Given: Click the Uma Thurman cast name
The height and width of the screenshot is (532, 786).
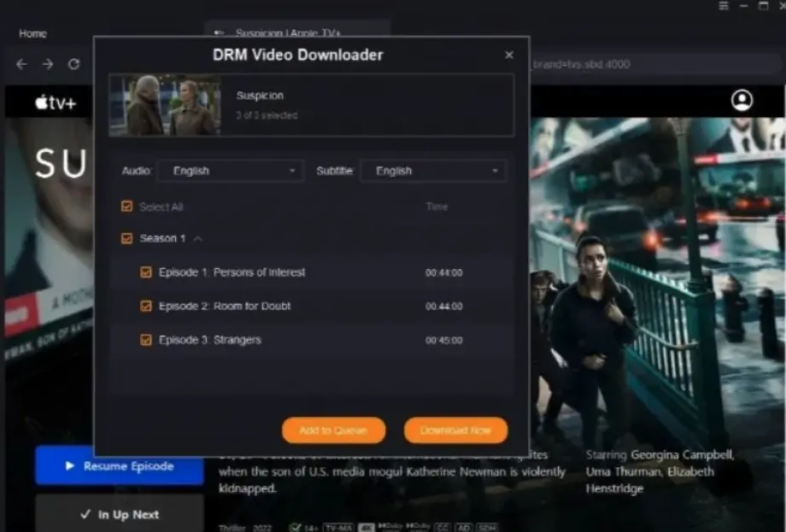Looking at the screenshot, I should tap(623, 471).
